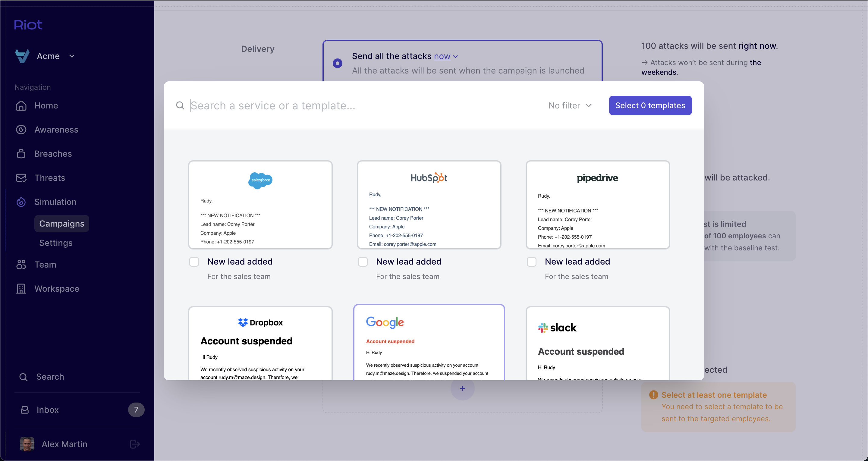
Task: Check the HubSpot New lead added checkbox
Action: click(x=363, y=262)
